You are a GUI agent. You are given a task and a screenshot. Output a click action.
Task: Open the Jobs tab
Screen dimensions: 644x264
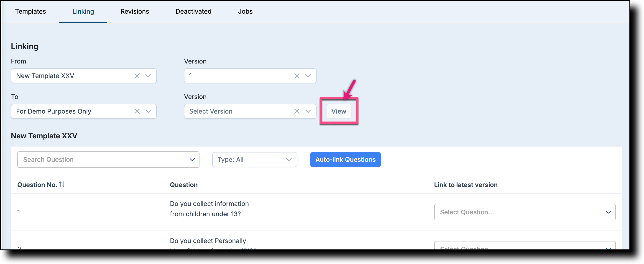245,11
